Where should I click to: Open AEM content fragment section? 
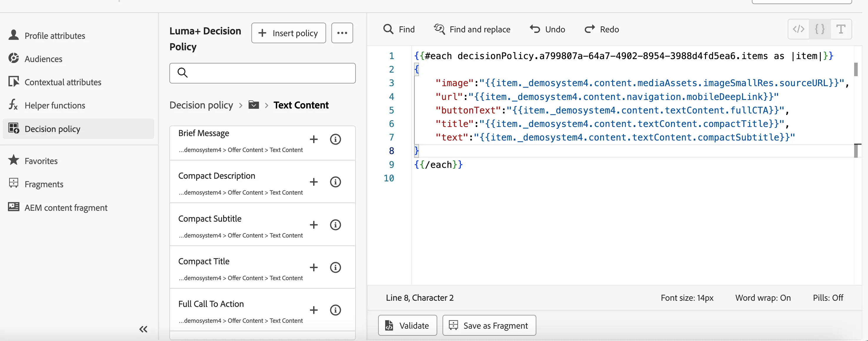[x=58, y=207]
